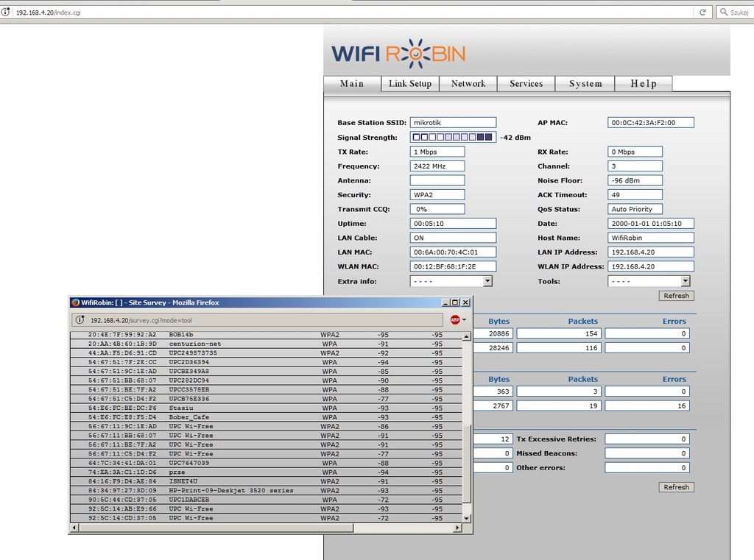The height and width of the screenshot is (560, 754).
Task: Click MAC address 92:5C:14:AB:E9:66
Action: click(x=122, y=508)
